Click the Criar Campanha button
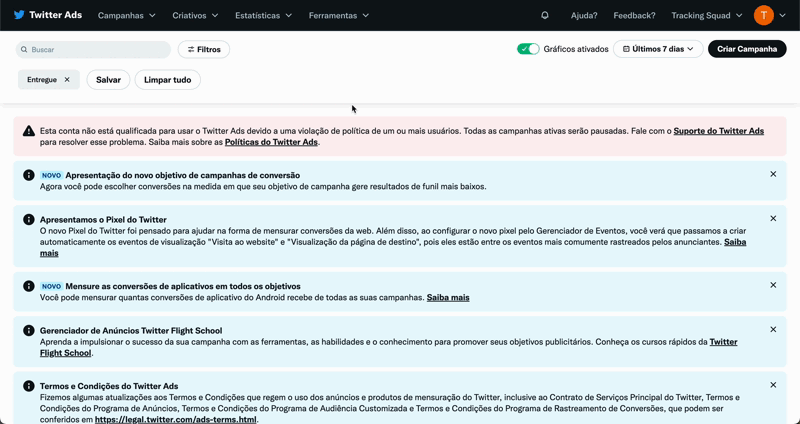The height and width of the screenshot is (424, 800). pos(747,49)
